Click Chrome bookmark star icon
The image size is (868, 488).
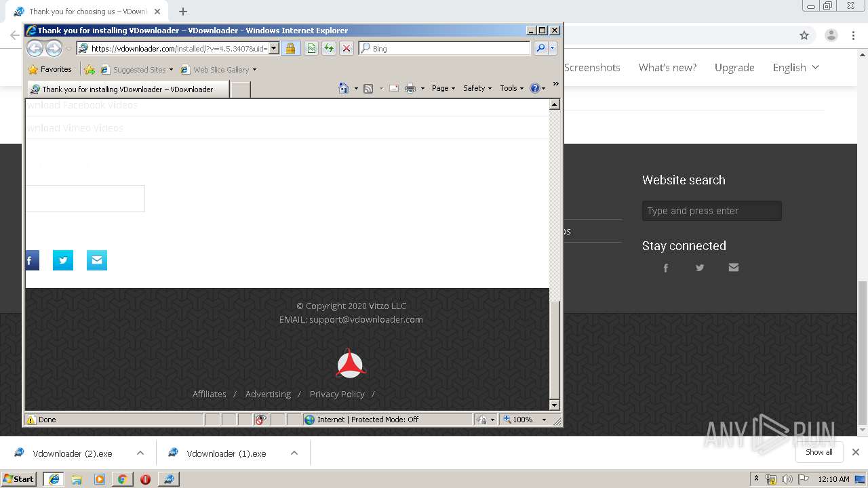tap(804, 35)
